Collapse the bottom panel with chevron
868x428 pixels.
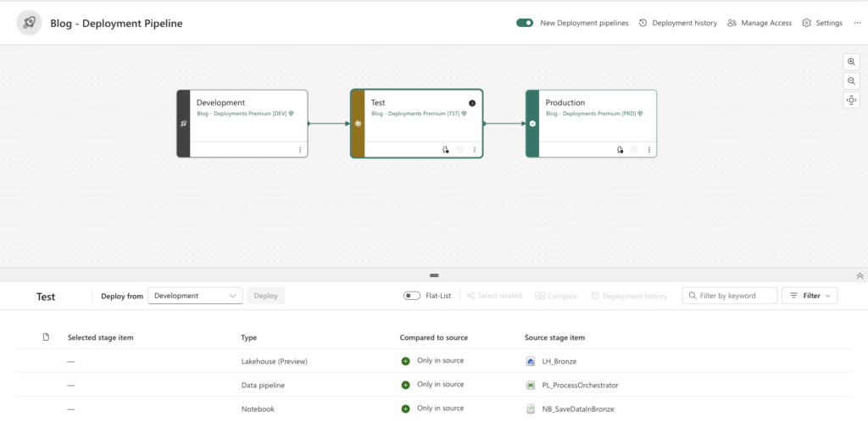tap(860, 275)
